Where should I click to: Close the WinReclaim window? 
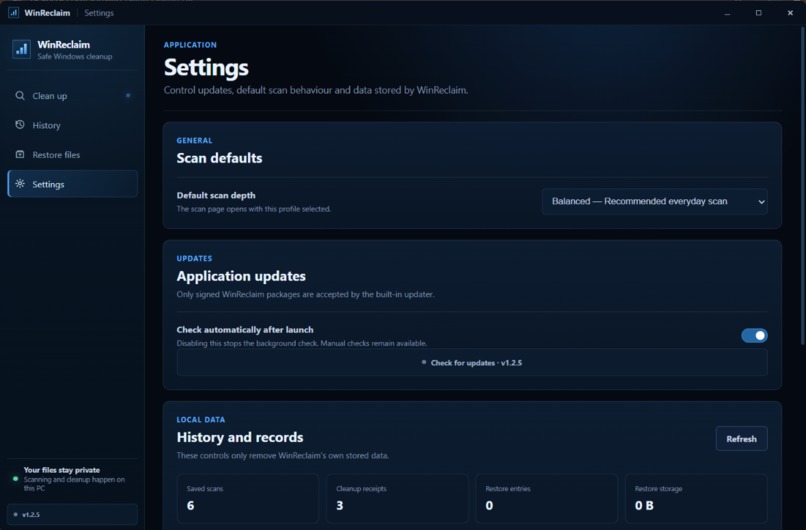tap(790, 13)
